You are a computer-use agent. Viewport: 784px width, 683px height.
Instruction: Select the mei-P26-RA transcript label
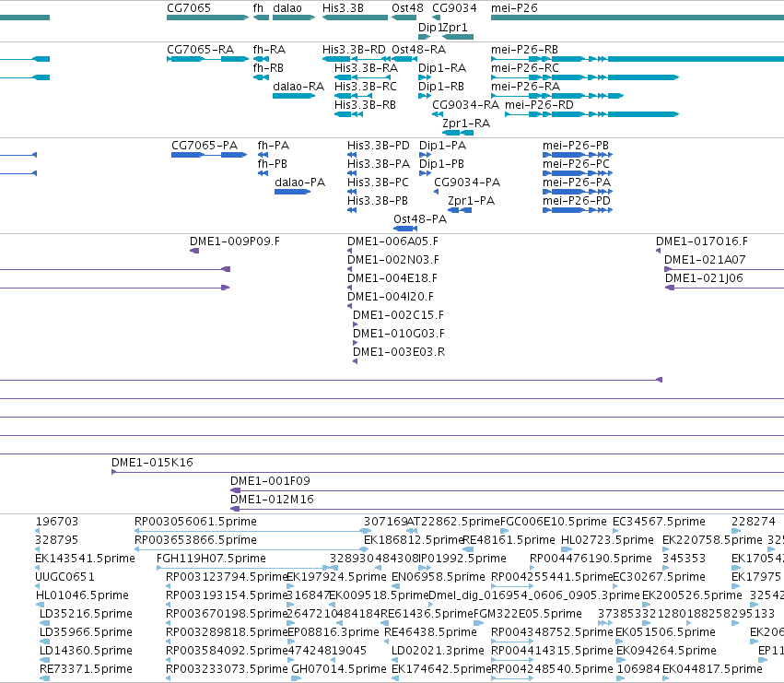pos(525,87)
